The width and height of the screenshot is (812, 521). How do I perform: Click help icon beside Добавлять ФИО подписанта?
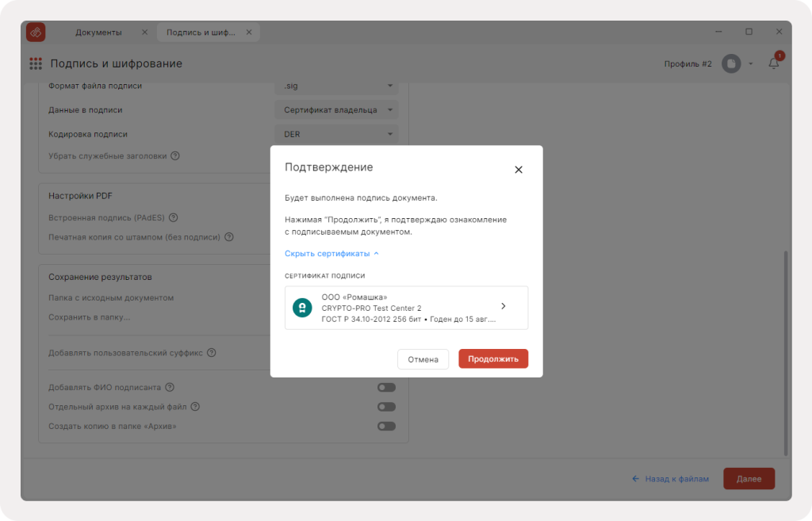170,387
